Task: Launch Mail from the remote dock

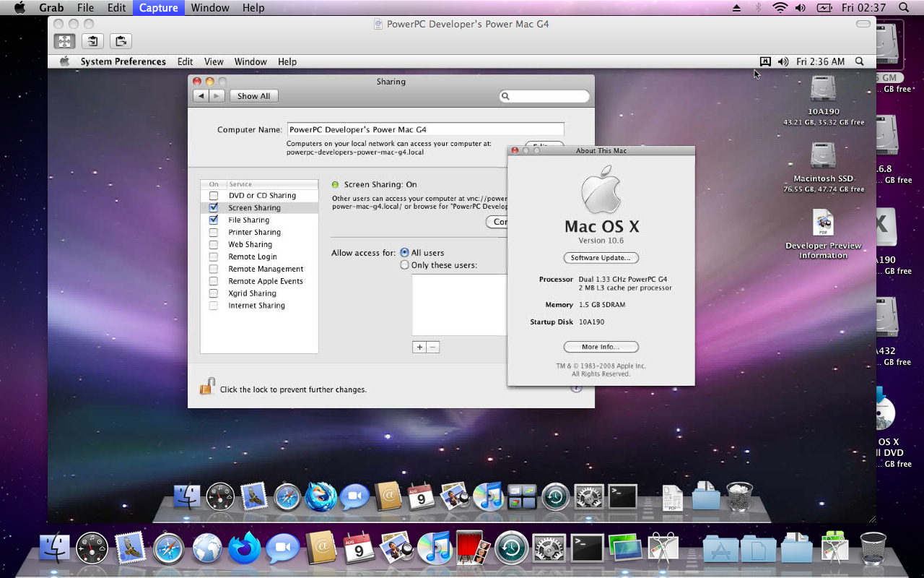Action: (x=253, y=497)
